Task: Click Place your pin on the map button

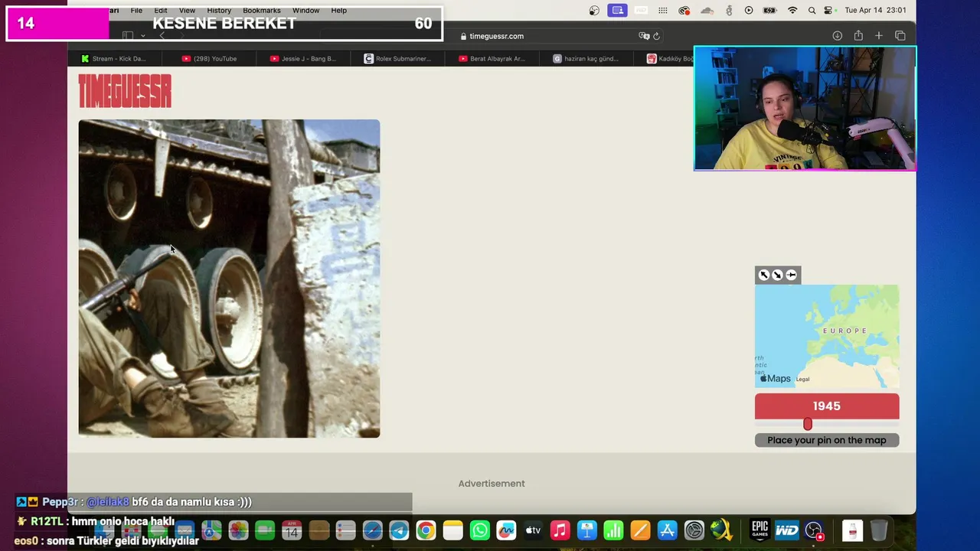Action: pos(827,440)
